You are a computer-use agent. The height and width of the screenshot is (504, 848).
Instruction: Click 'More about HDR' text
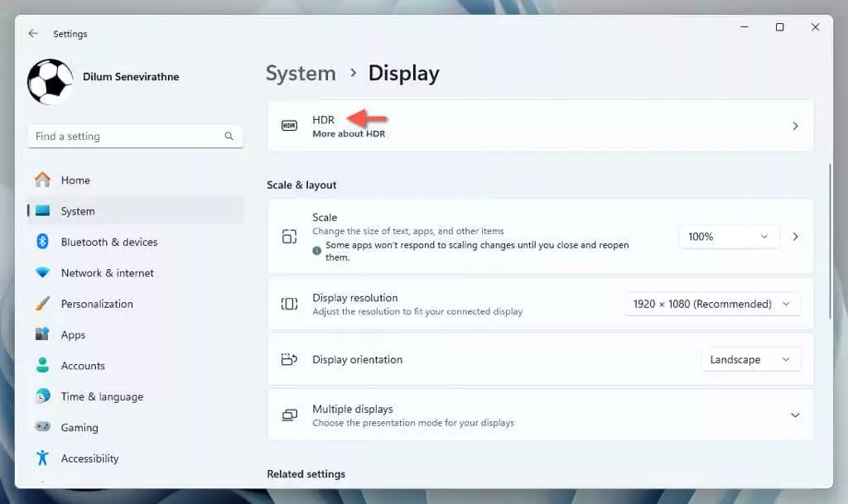point(349,133)
